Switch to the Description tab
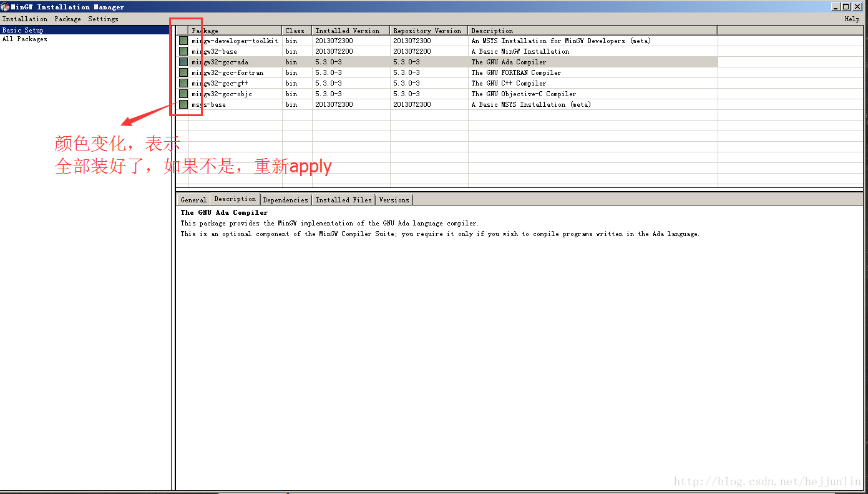Image resolution: width=868 pixels, height=494 pixels. 235,199
